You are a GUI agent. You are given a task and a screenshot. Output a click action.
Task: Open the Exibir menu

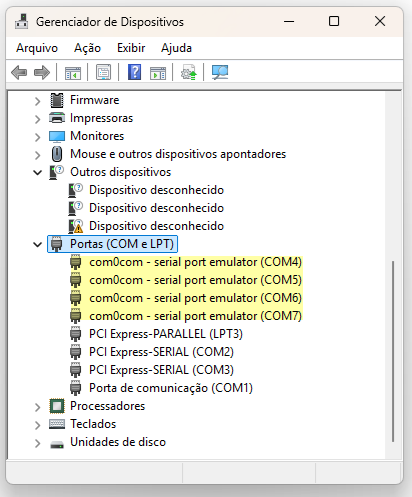click(x=131, y=48)
